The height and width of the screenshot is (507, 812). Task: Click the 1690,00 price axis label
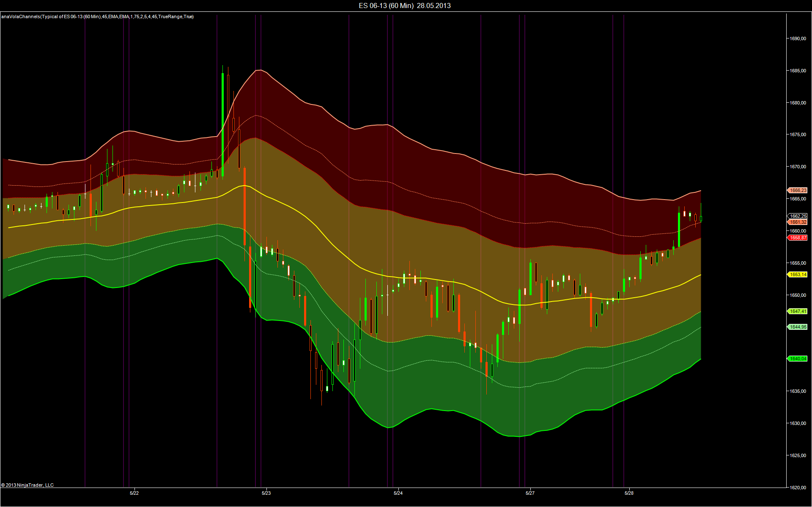798,38
